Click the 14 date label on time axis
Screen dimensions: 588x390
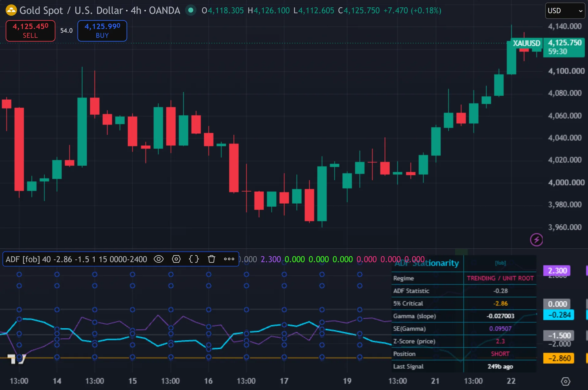pyautogui.click(x=57, y=381)
